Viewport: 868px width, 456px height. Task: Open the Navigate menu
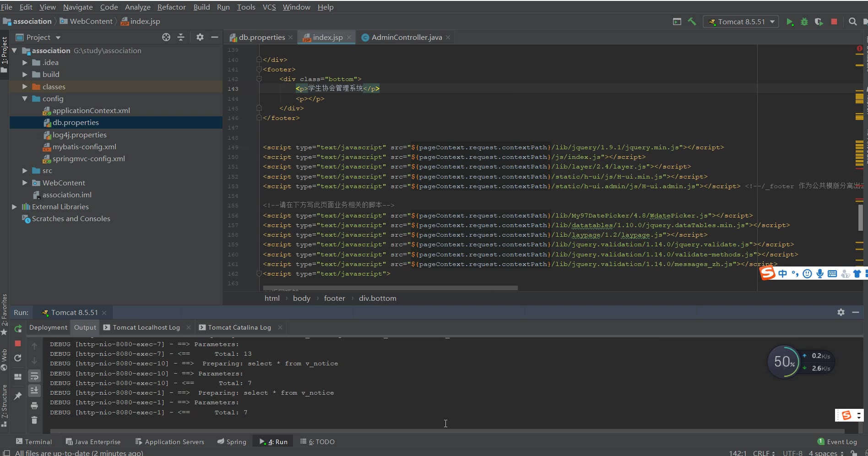(78, 7)
